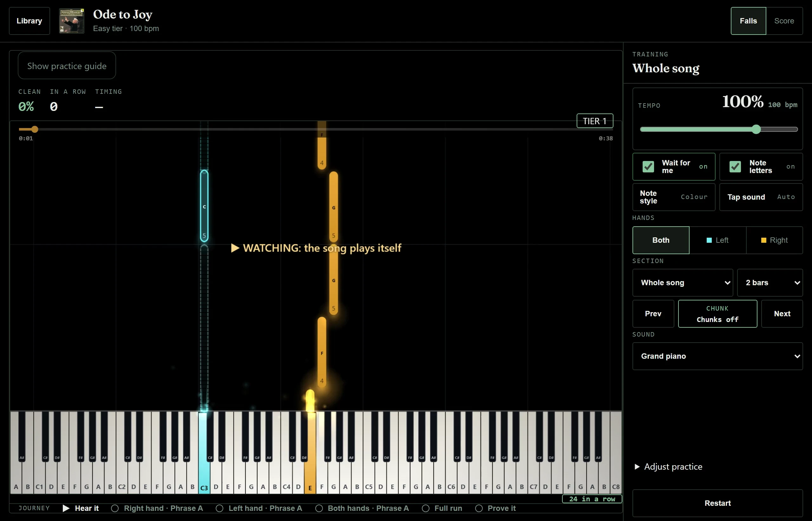Toggle the Tap sound Auto setting
This screenshot has height=521, width=812.
(761, 197)
